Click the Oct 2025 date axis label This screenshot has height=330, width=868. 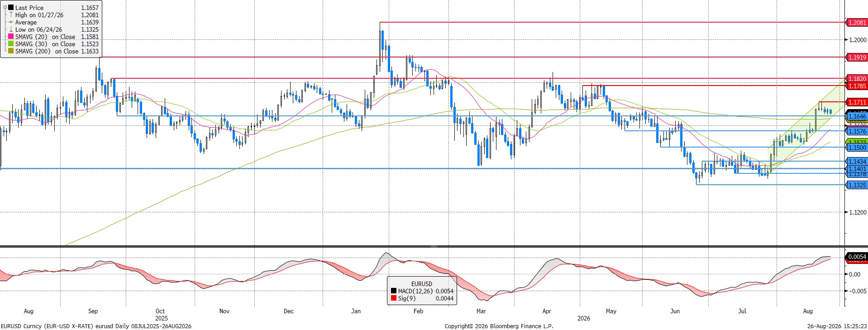point(161,315)
